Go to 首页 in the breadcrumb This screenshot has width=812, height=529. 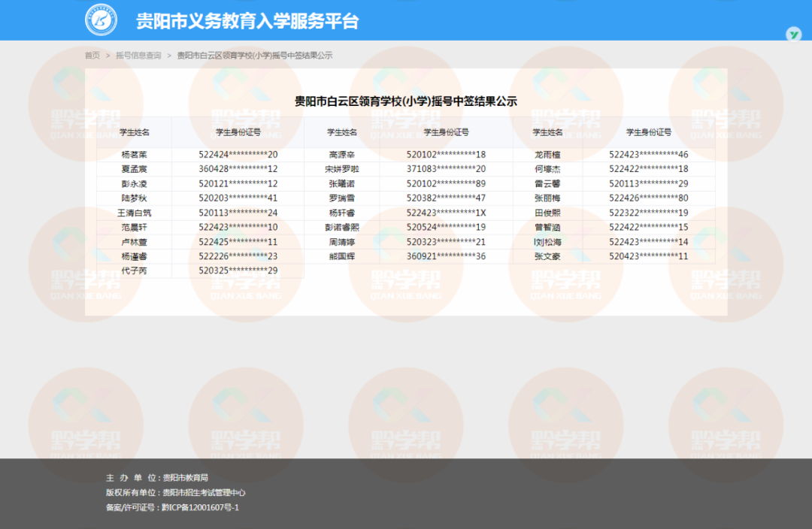tap(92, 56)
